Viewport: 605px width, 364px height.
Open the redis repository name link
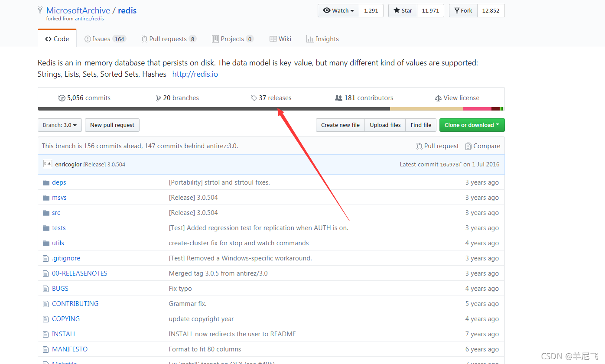[127, 10]
